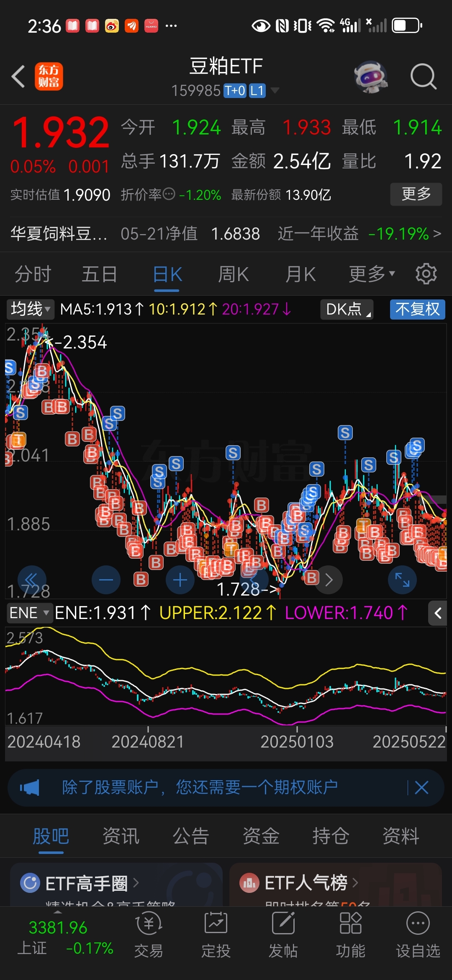The height and width of the screenshot is (980, 452).
Task: Expand the stock title dropdown arrow
Action: pyautogui.click(x=275, y=90)
